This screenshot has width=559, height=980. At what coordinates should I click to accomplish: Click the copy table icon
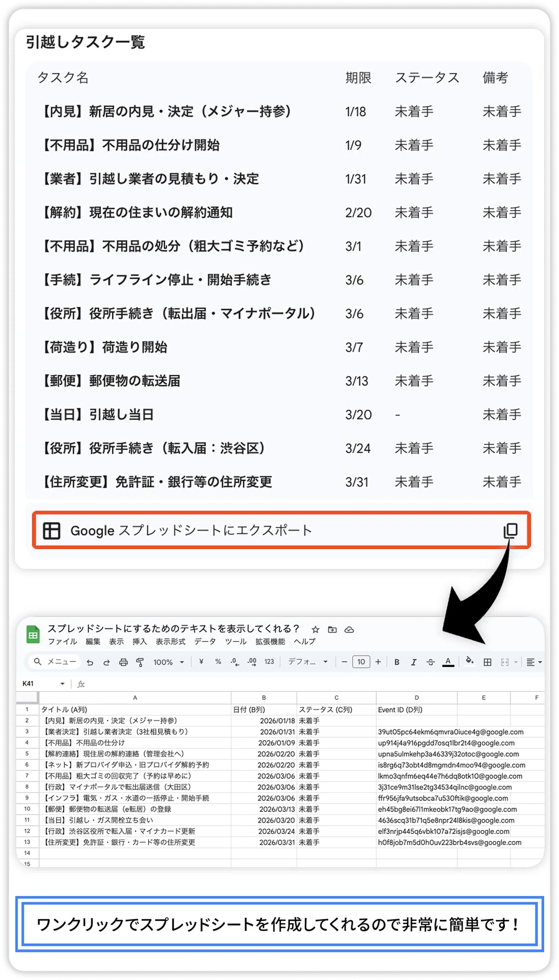point(511,531)
